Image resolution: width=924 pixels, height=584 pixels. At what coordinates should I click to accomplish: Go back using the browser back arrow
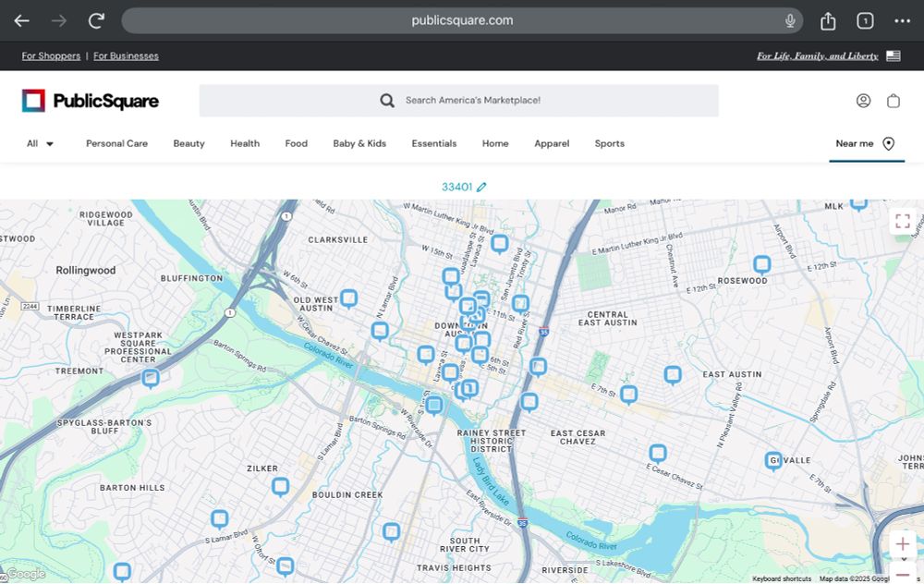pos(22,21)
